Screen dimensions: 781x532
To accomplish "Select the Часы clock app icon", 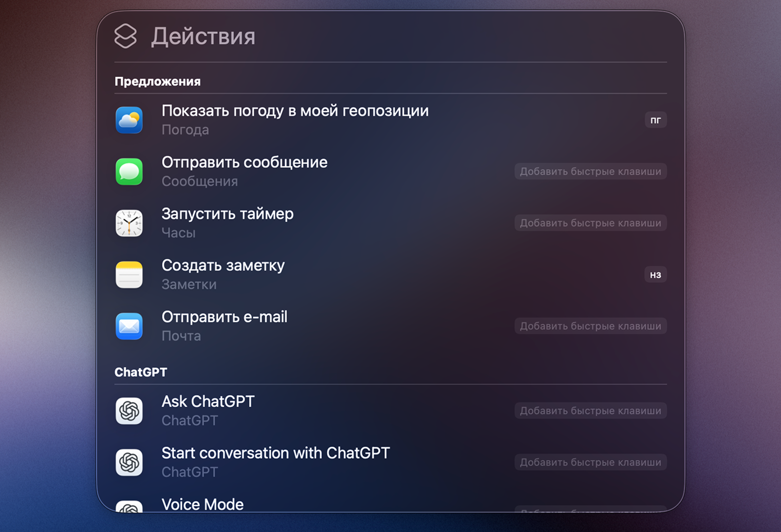I will click(x=129, y=223).
